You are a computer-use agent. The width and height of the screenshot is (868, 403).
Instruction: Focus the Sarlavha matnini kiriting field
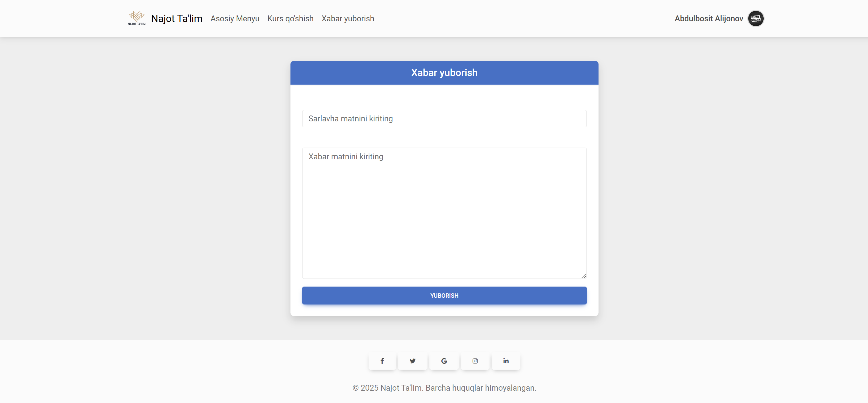(x=444, y=119)
